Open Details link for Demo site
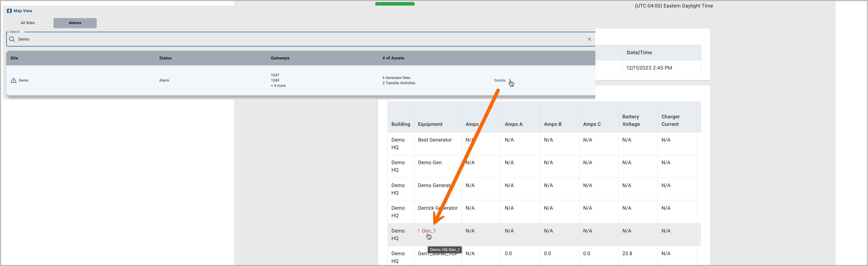 [499, 80]
